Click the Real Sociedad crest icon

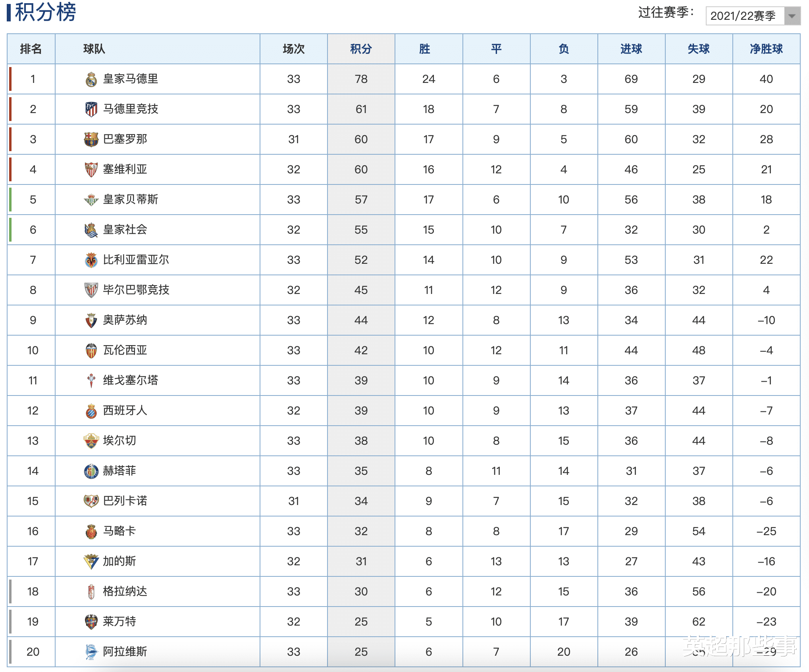point(91,230)
